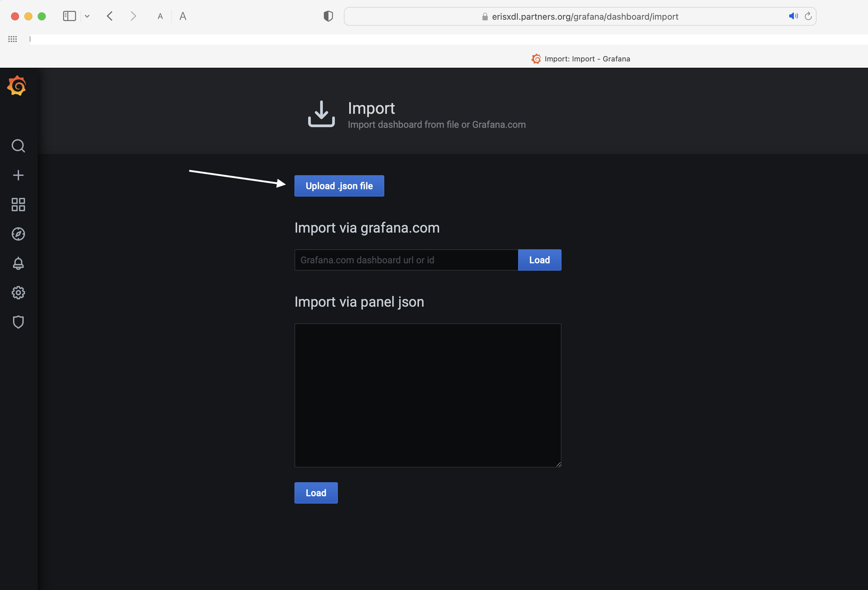Viewport: 868px width, 590px height.
Task: Expand the sidebar dropdown chevron in Safari
Action: [87, 16]
